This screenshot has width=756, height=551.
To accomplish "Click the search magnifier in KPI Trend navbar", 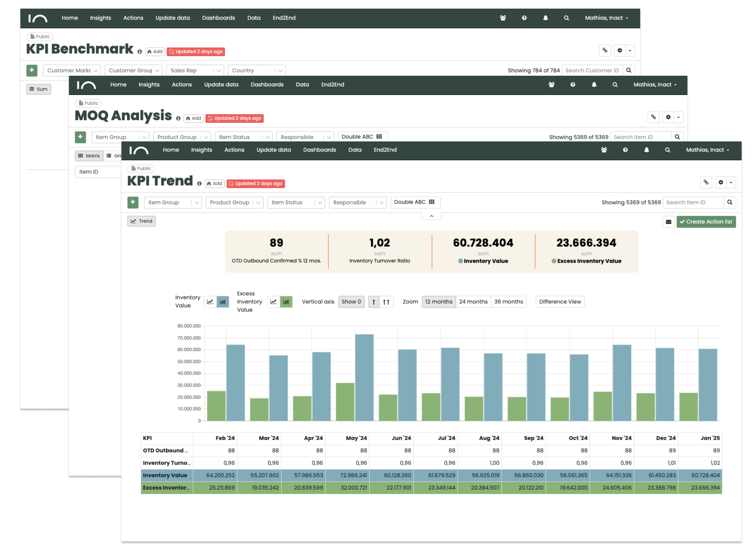I will tap(667, 150).
